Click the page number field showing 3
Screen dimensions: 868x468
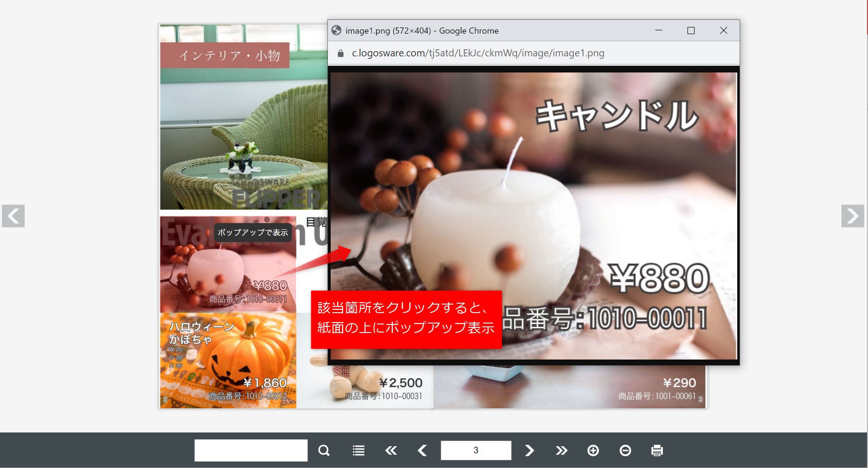pos(476,450)
